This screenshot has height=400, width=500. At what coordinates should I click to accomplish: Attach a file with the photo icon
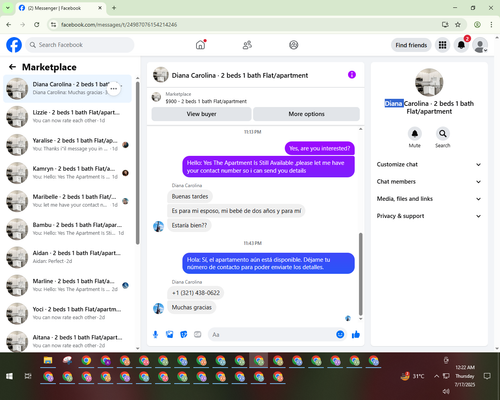pos(170,334)
